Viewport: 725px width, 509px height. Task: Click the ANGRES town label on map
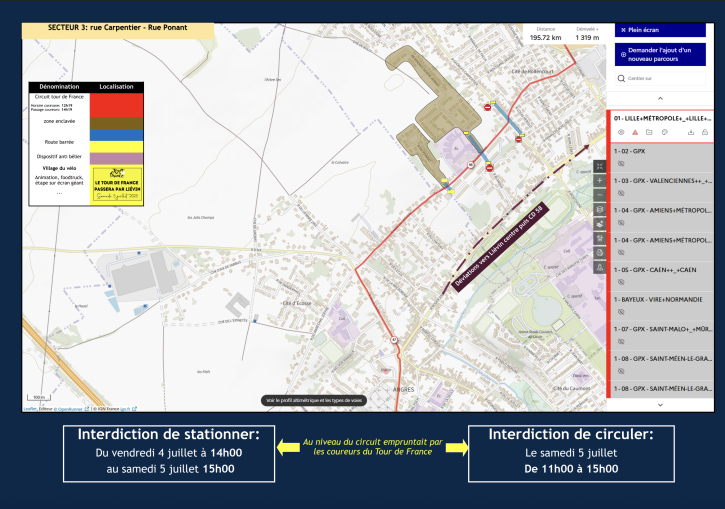[403, 389]
